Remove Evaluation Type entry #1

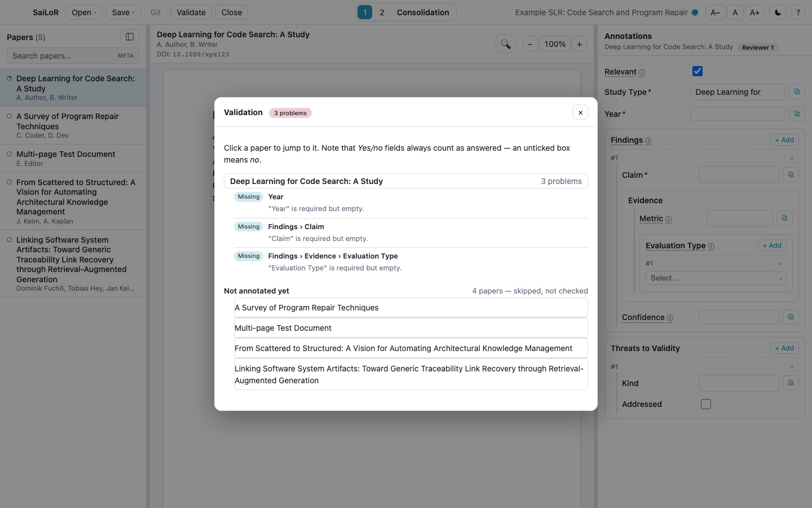point(779,264)
